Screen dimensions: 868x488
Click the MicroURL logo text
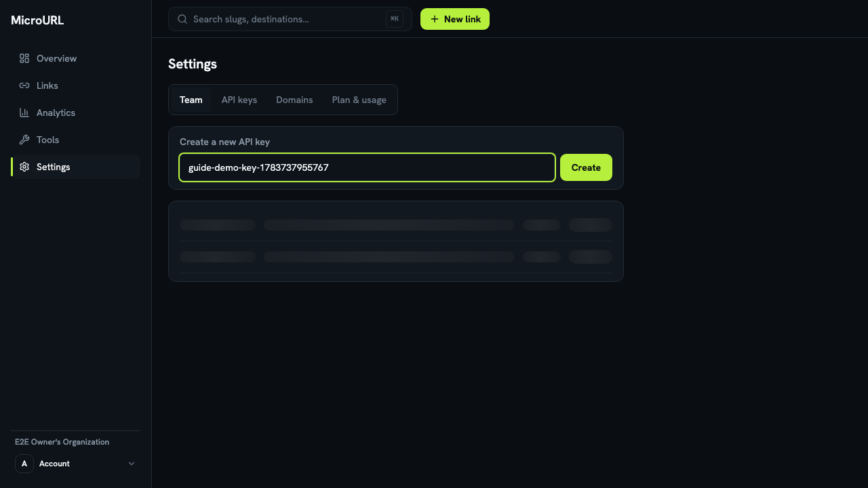[x=37, y=20]
